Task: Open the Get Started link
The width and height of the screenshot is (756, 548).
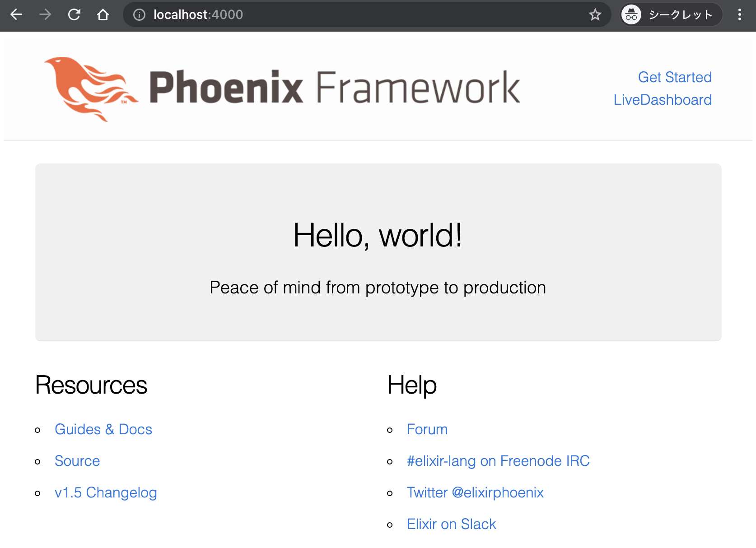Action: click(675, 77)
